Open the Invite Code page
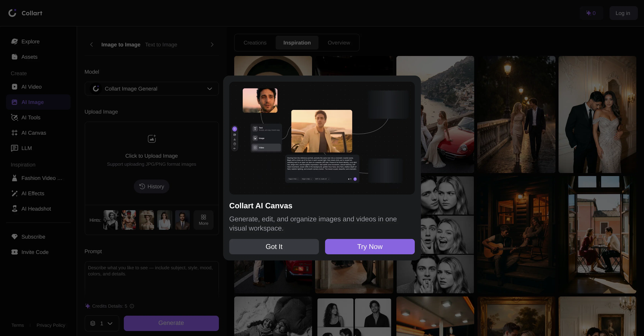 38,252
